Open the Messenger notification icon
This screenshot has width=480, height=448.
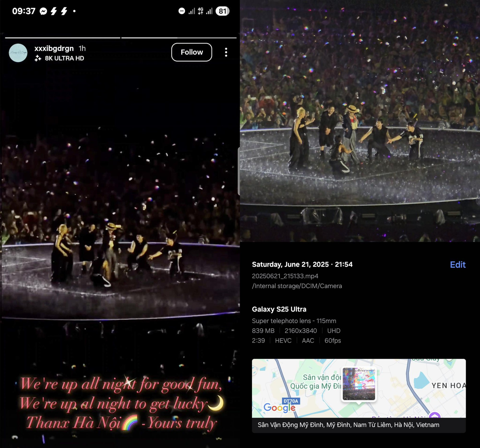tap(43, 11)
